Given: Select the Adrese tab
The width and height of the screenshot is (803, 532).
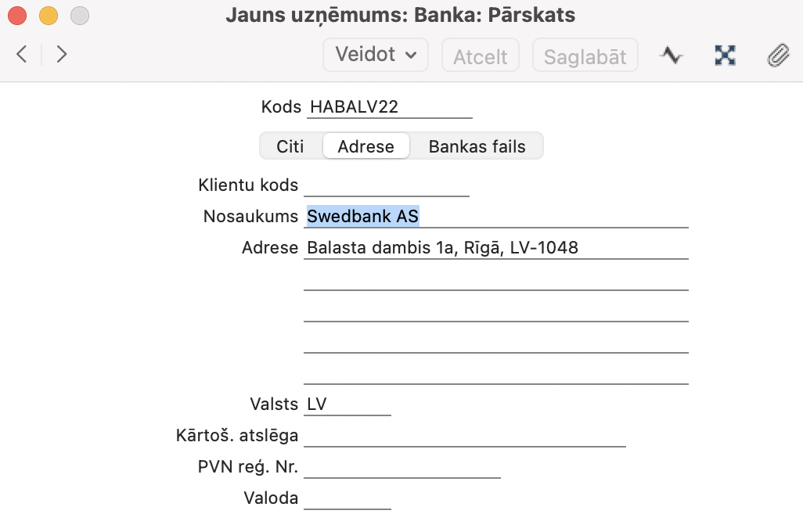Looking at the screenshot, I should 365,146.
